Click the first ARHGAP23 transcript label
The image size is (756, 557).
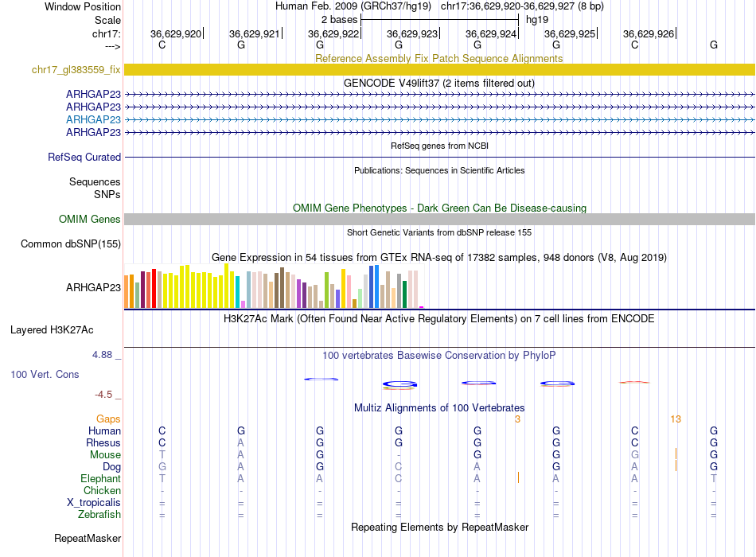click(x=93, y=94)
